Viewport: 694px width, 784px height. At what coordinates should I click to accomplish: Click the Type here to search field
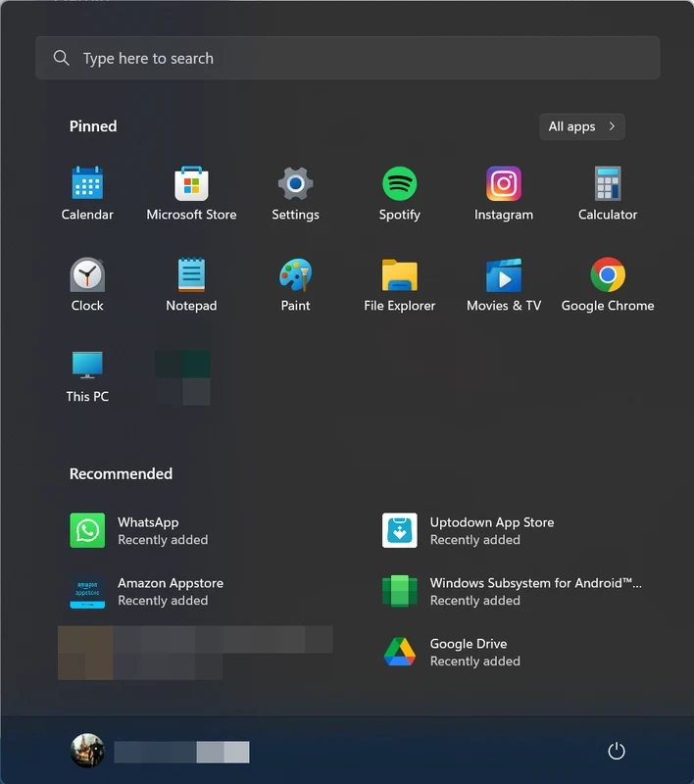point(347,59)
